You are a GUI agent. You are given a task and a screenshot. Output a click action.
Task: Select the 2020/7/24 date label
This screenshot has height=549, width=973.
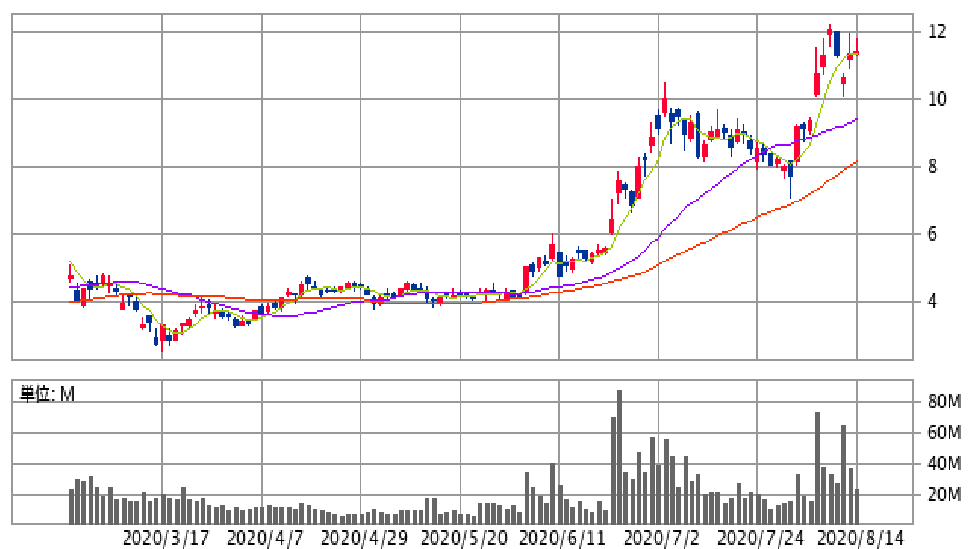[761, 537]
